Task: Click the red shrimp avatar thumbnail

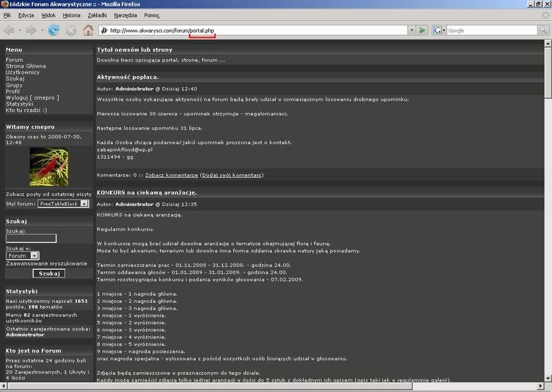Action: click(x=49, y=166)
